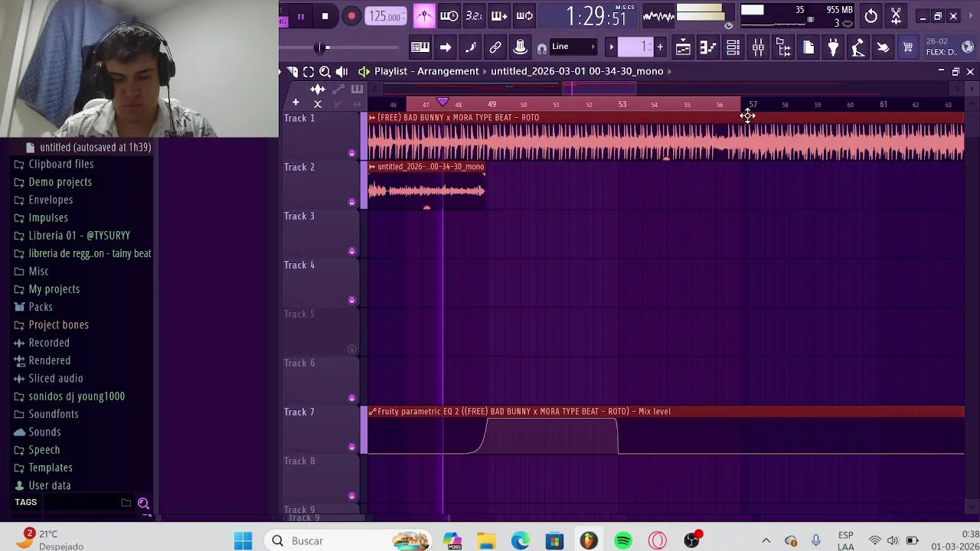Open undo history with circular arrow icon
This screenshot has width=980, height=551.
(871, 16)
